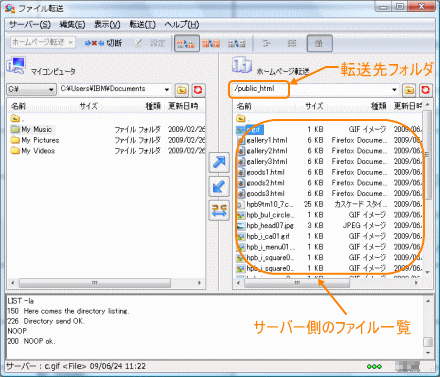Select the My Pictures folder
This screenshot has width=440, height=377.
pos(35,140)
